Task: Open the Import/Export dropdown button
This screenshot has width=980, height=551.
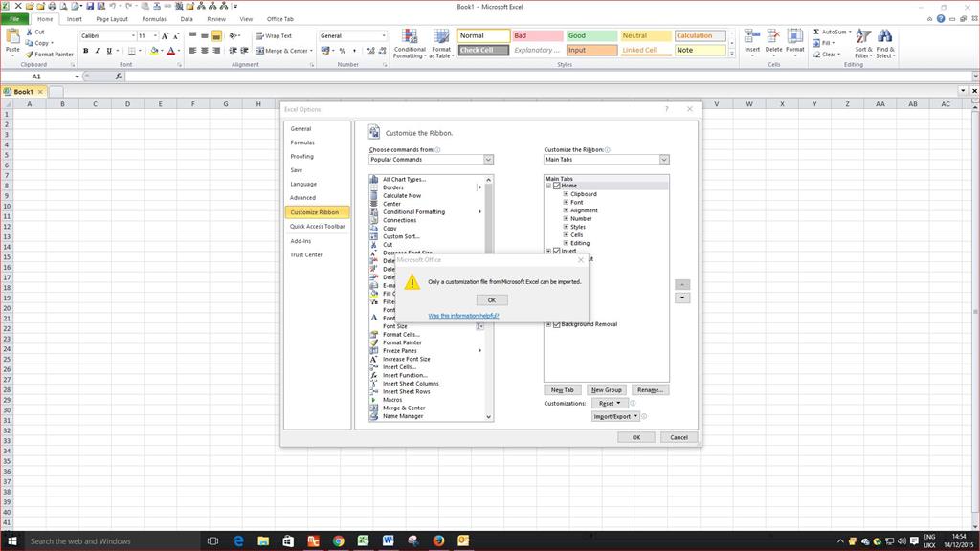Action: 615,416
